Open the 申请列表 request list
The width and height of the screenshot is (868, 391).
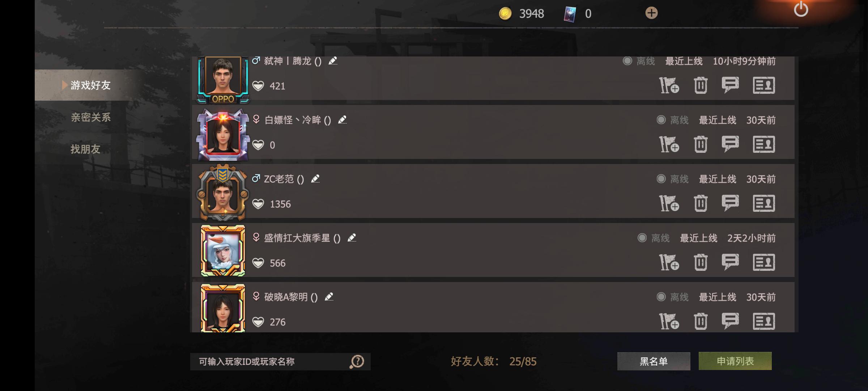[735, 361]
